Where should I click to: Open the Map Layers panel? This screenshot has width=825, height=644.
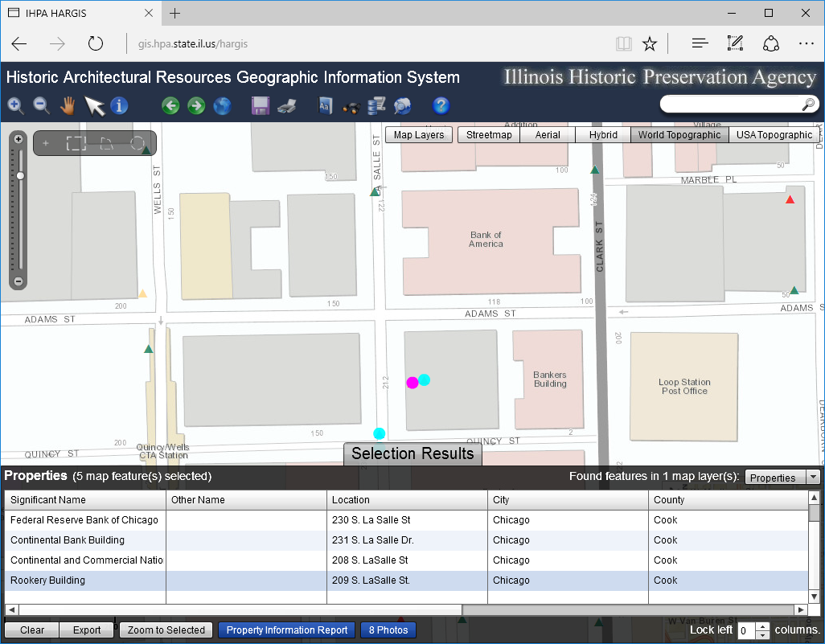(419, 135)
